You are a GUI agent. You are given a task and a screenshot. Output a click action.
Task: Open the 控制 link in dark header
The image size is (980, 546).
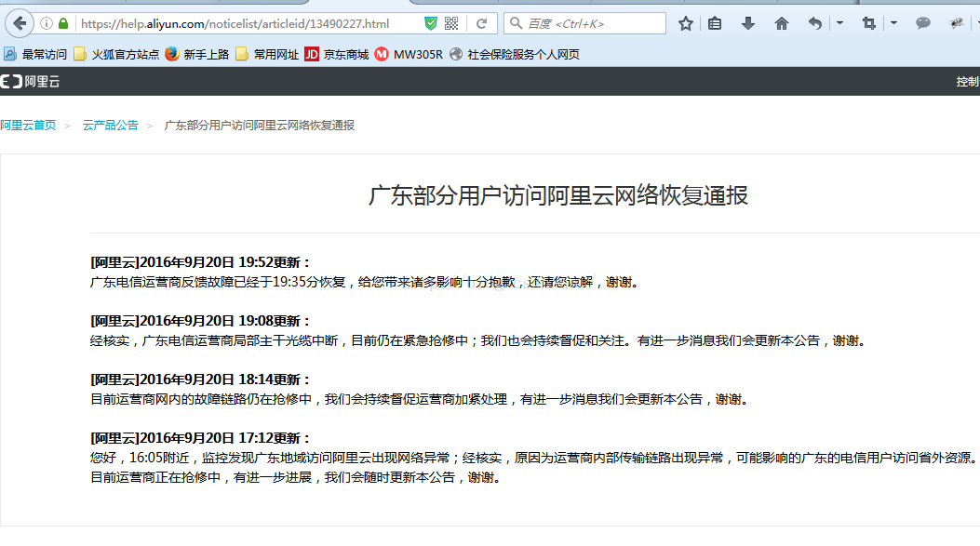click(968, 81)
